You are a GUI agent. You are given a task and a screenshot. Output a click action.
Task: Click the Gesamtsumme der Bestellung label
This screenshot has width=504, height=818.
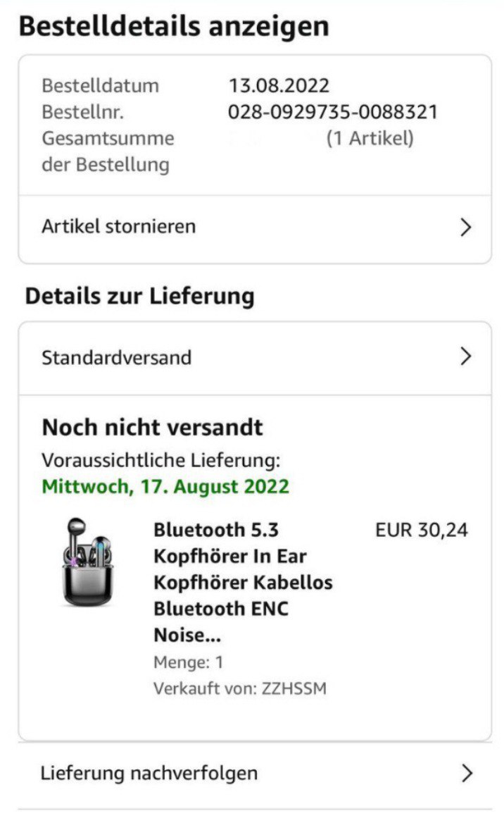tap(108, 151)
